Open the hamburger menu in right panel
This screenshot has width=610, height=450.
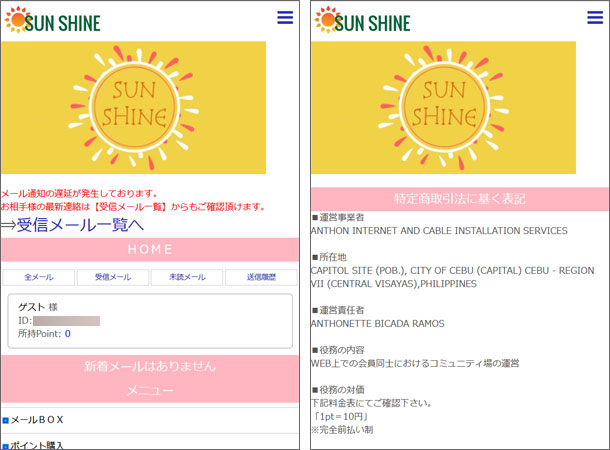click(595, 17)
